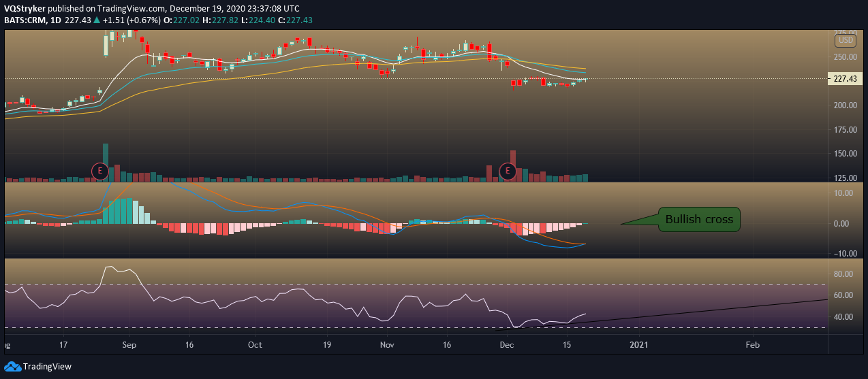
Task: Select the 'Bullish cross' annotation box
Action: pyautogui.click(x=699, y=220)
